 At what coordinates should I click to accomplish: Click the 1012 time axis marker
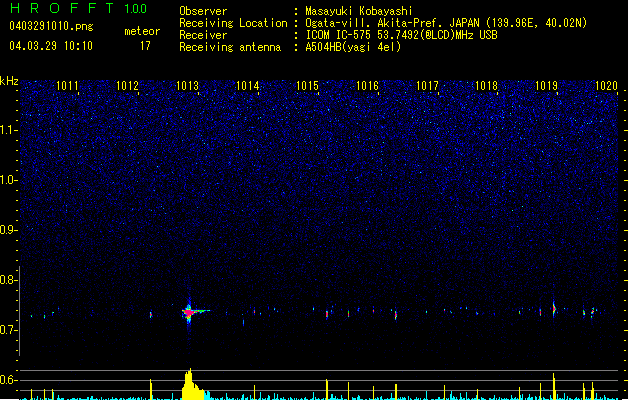(x=127, y=86)
